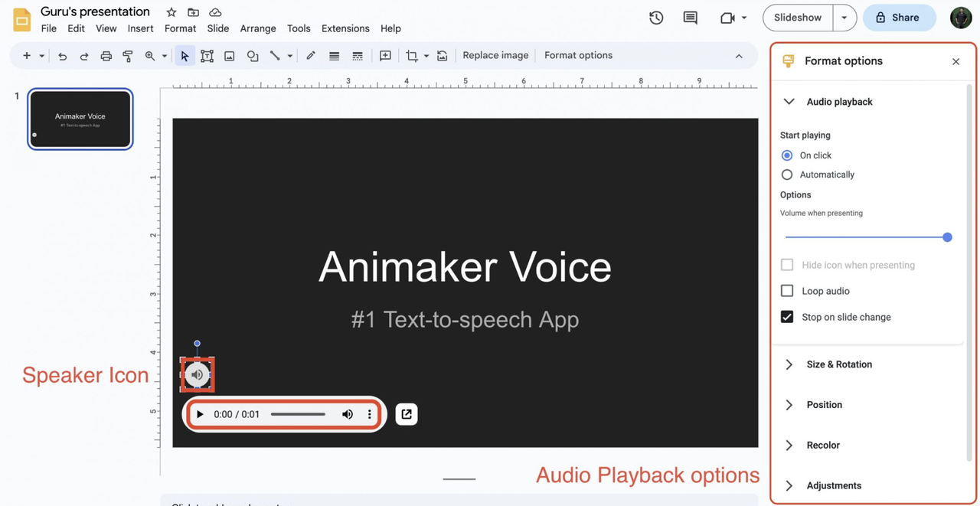
Task: Click the undo icon
Action: coord(63,56)
